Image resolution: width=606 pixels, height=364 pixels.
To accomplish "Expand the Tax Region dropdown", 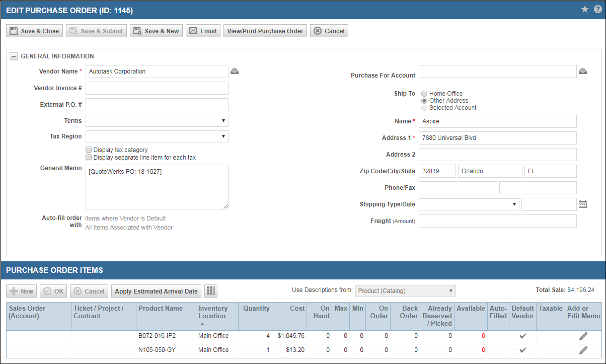I will [x=157, y=136].
